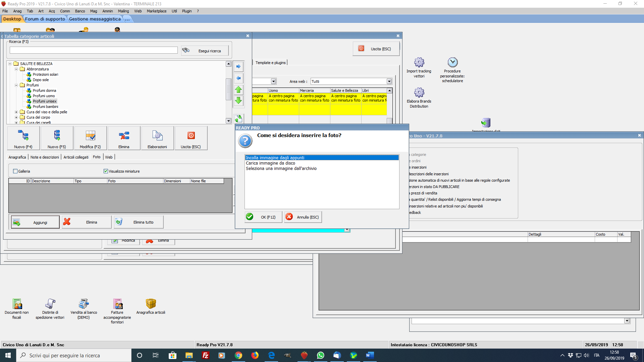The width and height of the screenshot is (644, 362).
Task: Click the Import tracking vettori gear icon
Action: click(x=419, y=62)
